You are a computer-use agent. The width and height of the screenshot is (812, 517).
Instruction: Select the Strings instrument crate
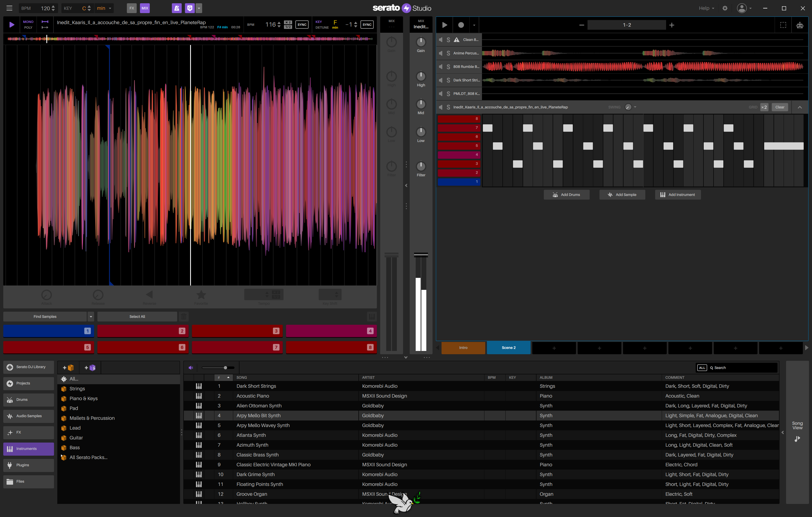(77, 389)
